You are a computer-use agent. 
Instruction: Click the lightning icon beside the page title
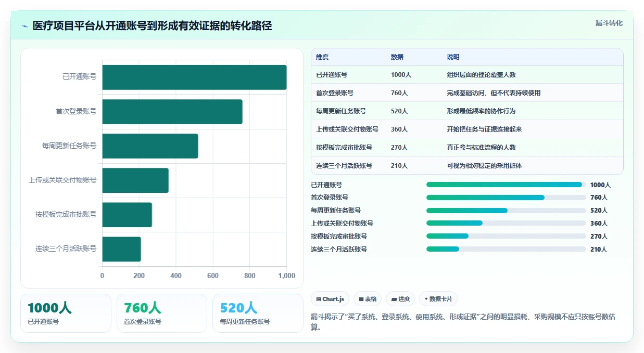click(24, 26)
